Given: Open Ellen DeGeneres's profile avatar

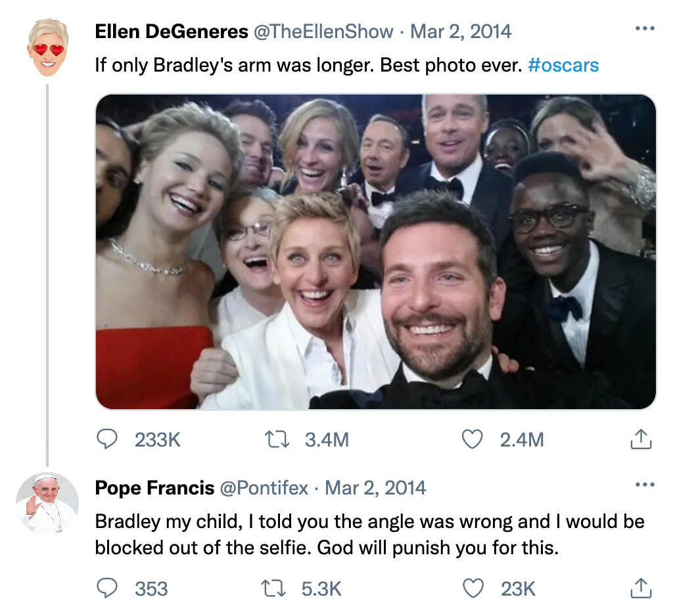Looking at the screenshot, I should pos(47,47).
